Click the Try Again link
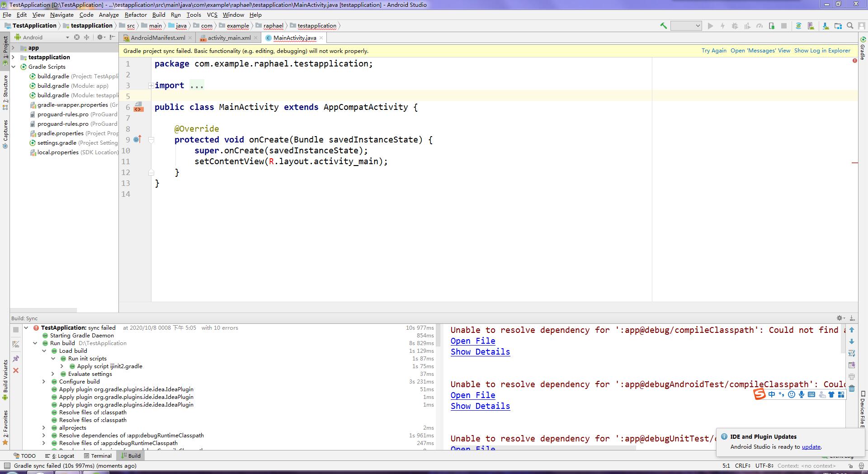The width and height of the screenshot is (868, 474). tap(714, 51)
